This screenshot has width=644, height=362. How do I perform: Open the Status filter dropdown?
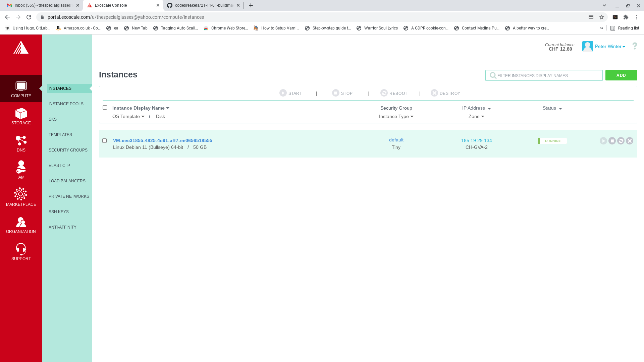[x=552, y=108]
